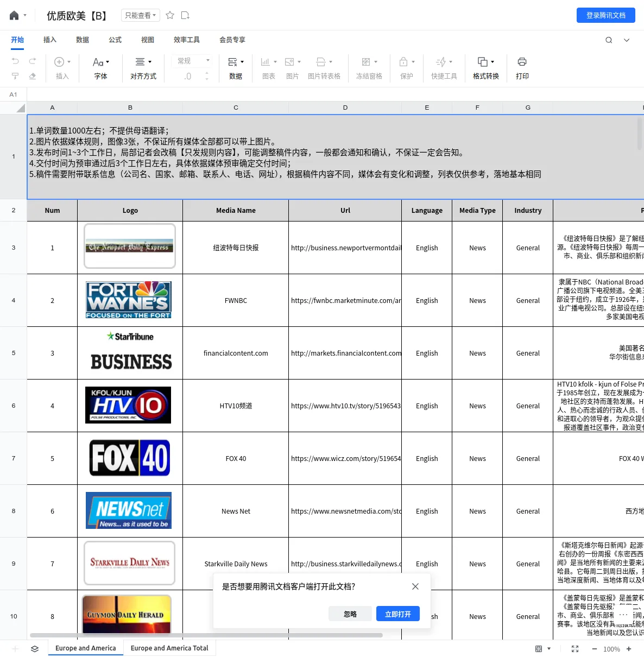The height and width of the screenshot is (657, 644).
Task: Close the open-in-client dialog
Action: (x=415, y=586)
